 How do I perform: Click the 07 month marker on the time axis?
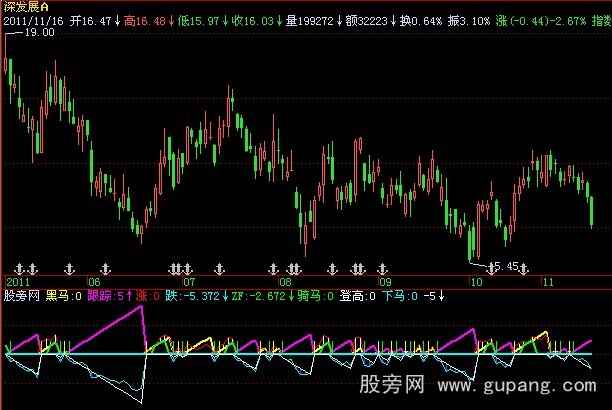click(189, 282)
